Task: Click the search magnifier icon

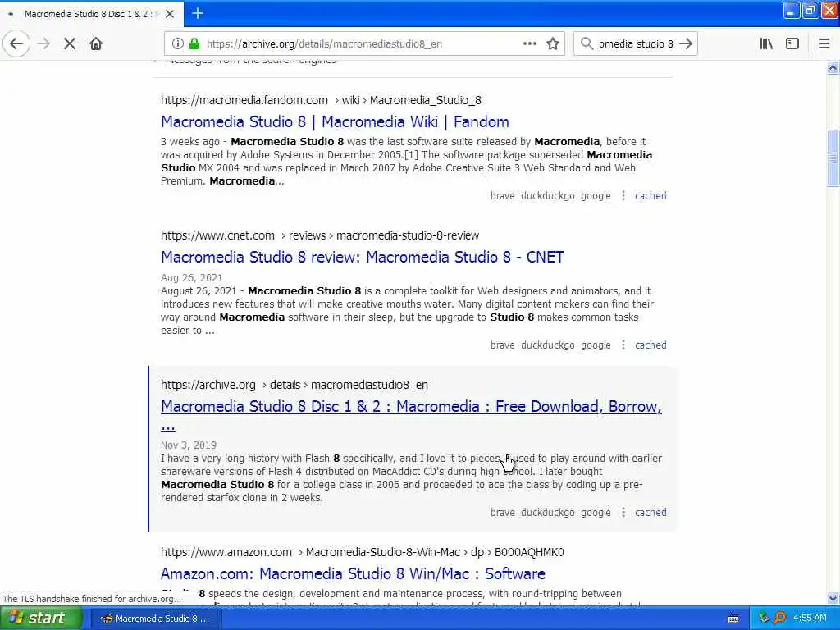Action: [587, 44]
